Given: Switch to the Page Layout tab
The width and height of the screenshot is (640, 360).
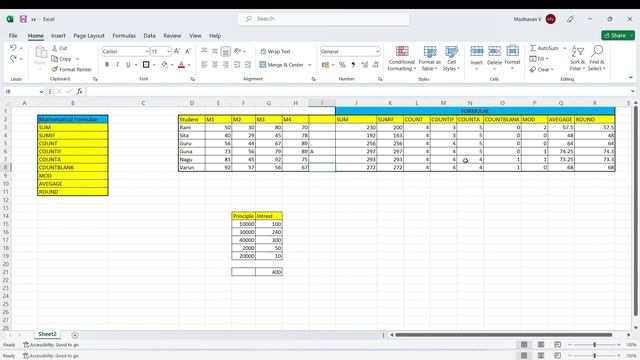Looking at the screenshot, I should click(89, 36).
